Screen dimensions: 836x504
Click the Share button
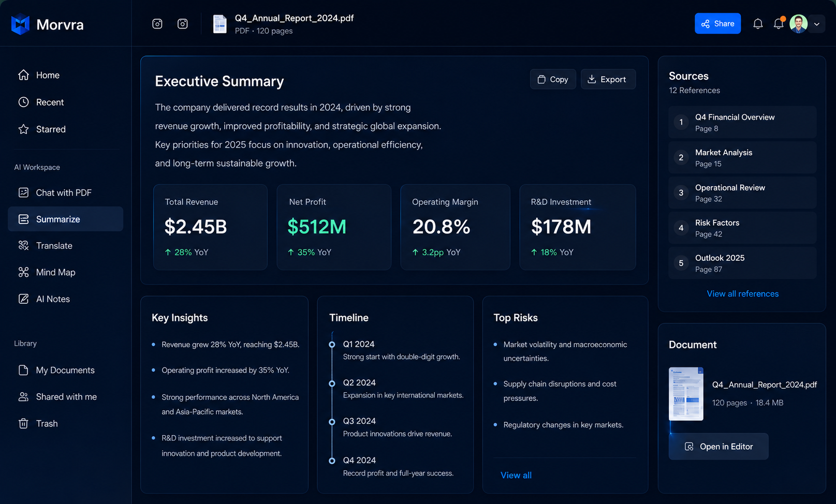click(x=717, y=23)
